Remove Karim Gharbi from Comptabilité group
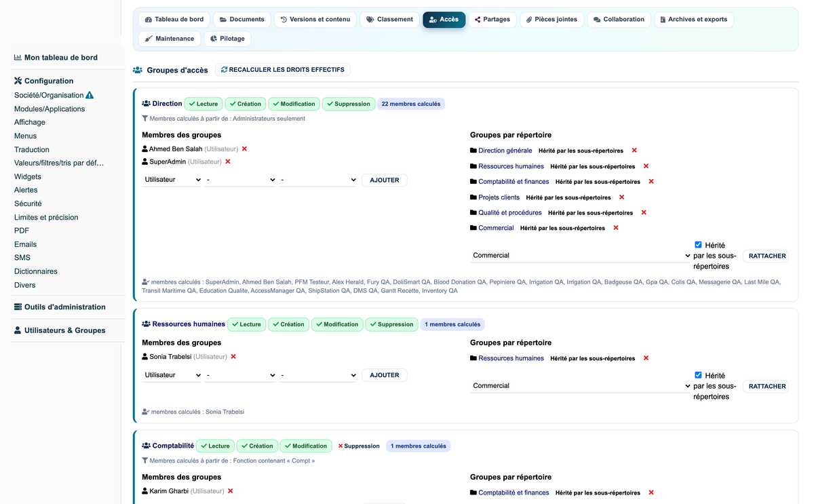The image size is (814, 504). (230, 491)
